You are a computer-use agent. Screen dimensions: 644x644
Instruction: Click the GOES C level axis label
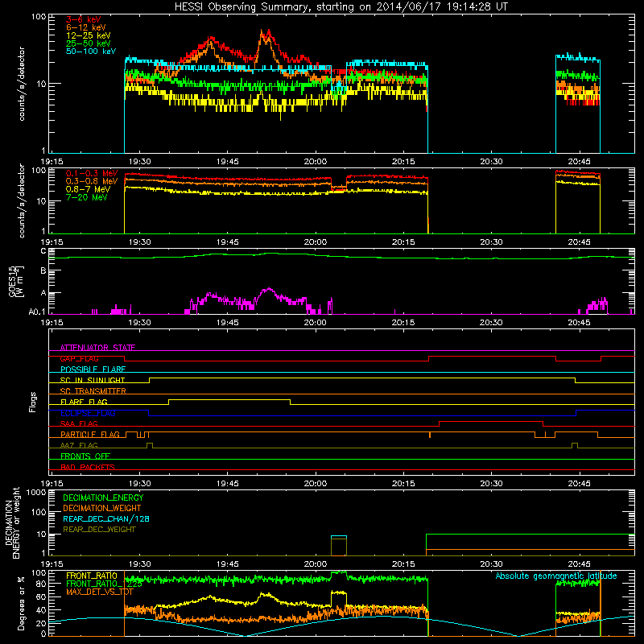click(x=43, y=251)
